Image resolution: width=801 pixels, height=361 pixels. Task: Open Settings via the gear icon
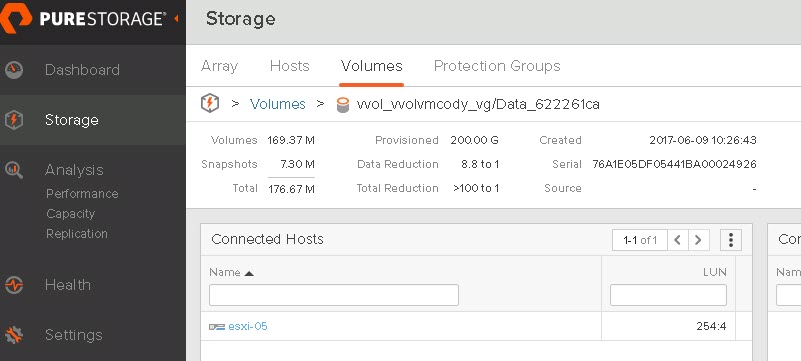[14, 335]
